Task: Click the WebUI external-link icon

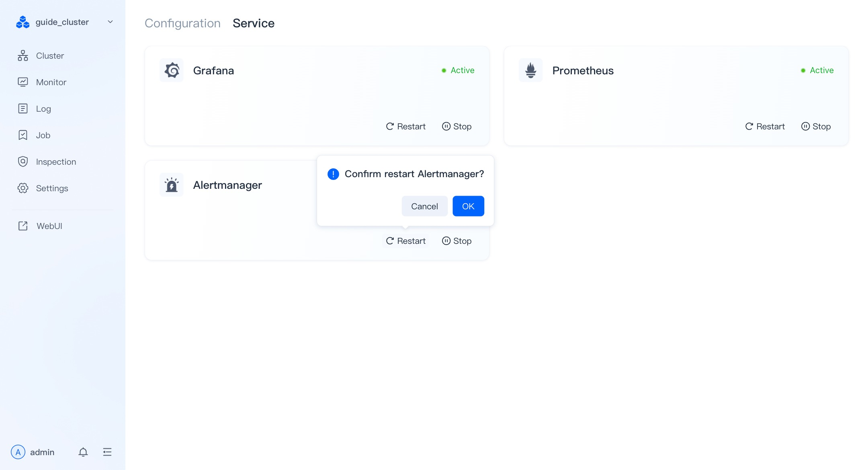Action: tap(23, 226)
